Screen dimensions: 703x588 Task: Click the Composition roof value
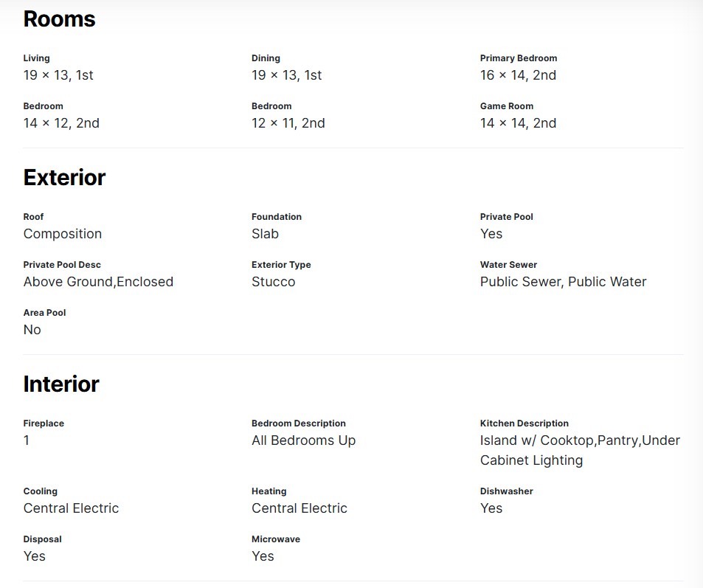(x=63, y=234)
